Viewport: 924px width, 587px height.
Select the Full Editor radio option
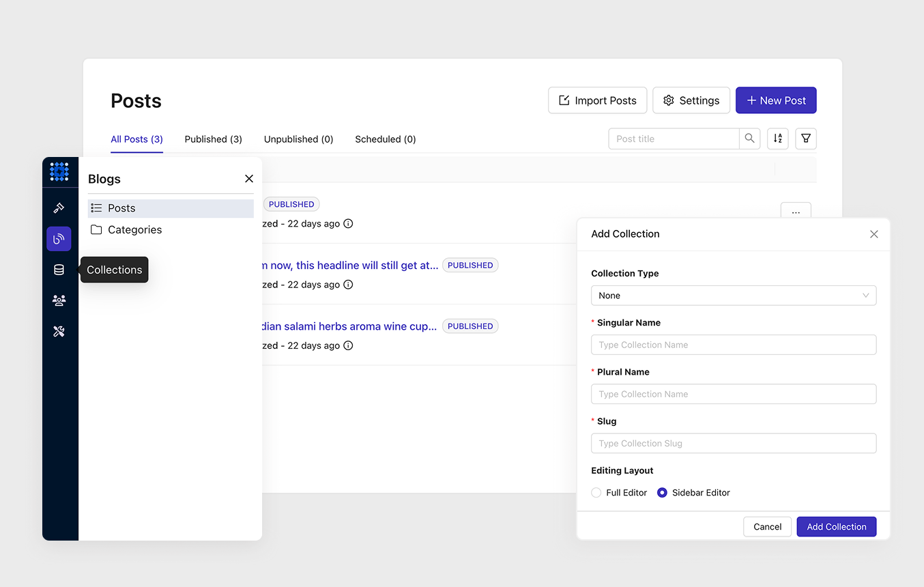click(x=596, y=493)
